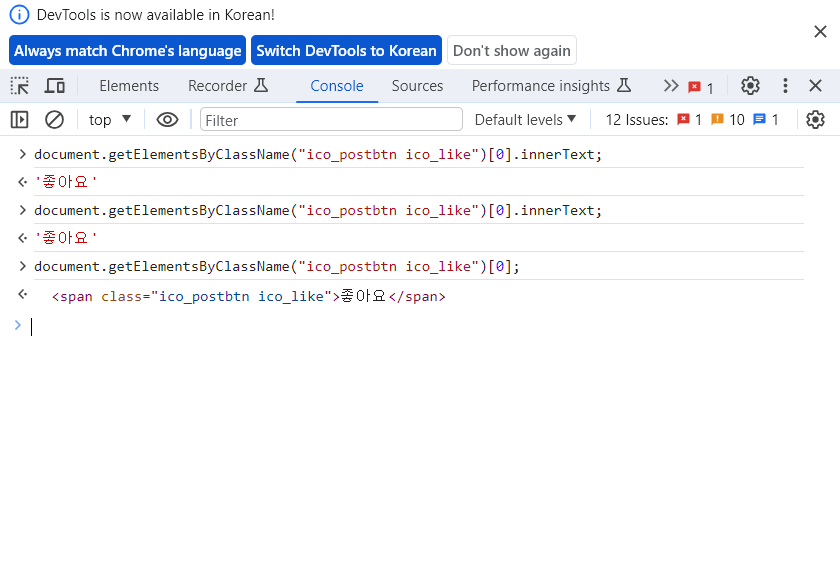Click the red error count badge in the tab bar
Viewport: 840px width, 573px height.
pos(701,87)
